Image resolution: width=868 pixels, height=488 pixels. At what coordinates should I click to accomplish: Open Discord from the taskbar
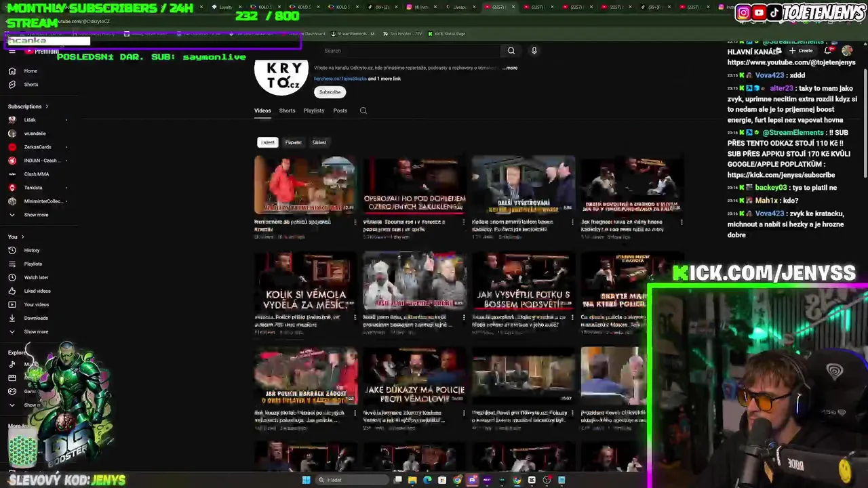472,480
